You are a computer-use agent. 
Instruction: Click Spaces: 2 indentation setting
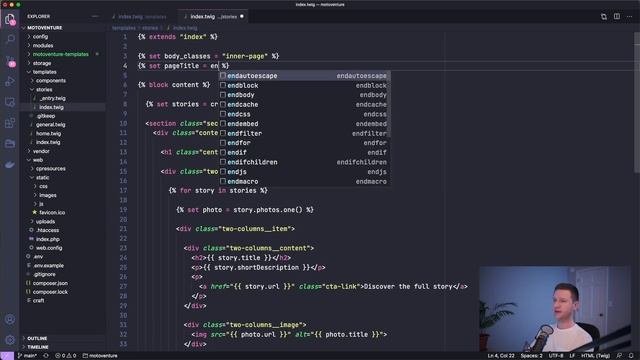(x=531, y=356)
